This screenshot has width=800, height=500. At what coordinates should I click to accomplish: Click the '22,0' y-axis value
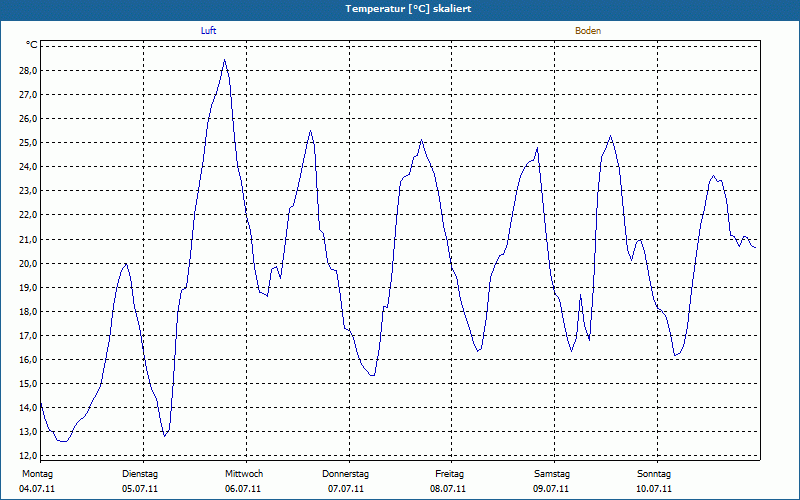tap(28, 215)
